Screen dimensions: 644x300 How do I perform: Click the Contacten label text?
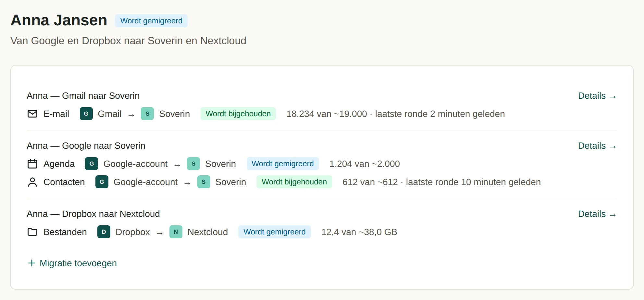64,182
